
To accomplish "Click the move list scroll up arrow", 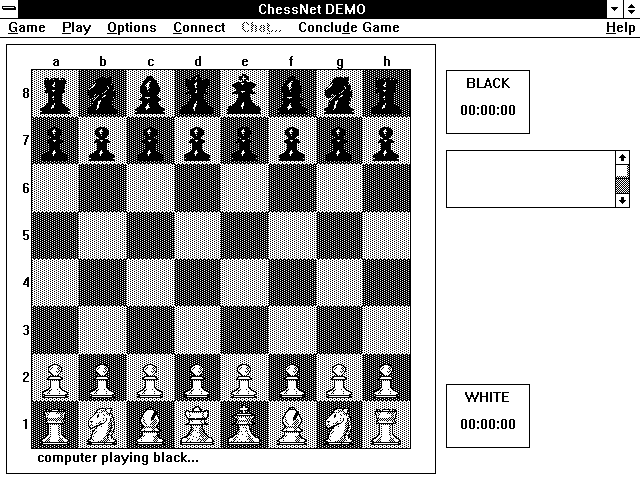I will (x=622, y=158).
